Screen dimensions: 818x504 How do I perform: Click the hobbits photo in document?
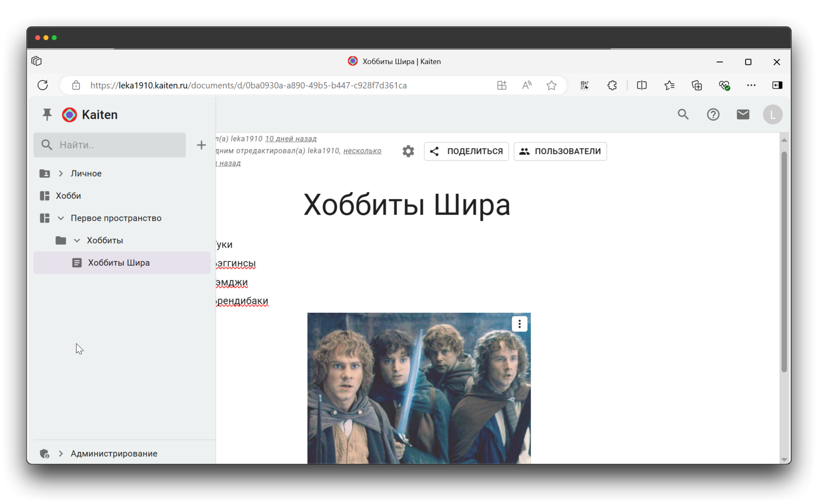tap(419, 388)
